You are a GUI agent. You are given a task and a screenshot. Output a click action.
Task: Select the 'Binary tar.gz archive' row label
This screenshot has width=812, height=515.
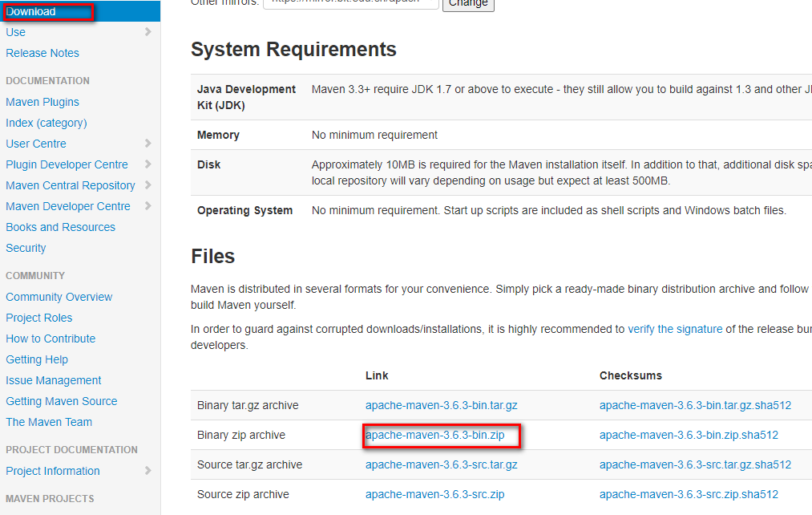click(x=248, y=406)
